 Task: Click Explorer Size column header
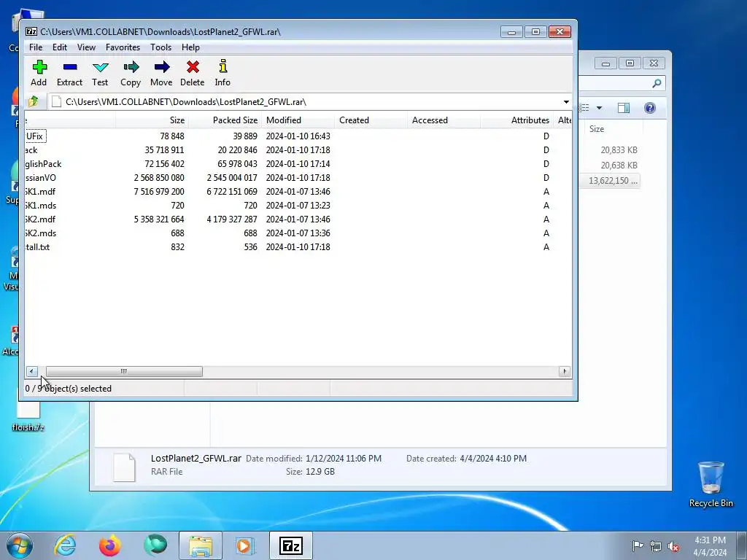[x=614, y=128]
